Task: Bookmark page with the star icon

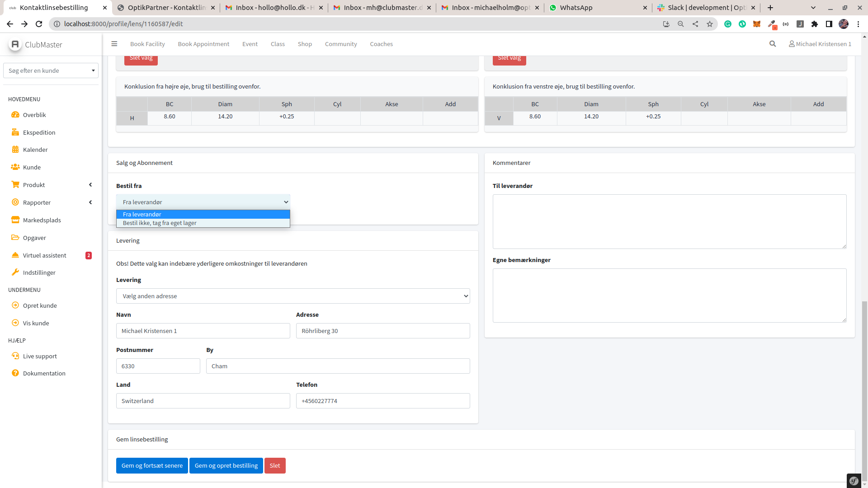Action: click(x=710, y=24)
